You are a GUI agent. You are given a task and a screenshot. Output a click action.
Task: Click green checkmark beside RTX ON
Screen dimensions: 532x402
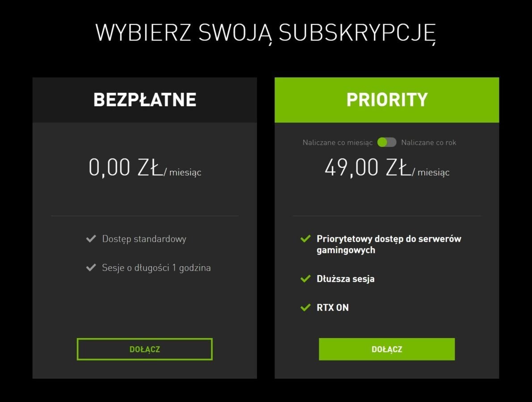tap(305, 307)
